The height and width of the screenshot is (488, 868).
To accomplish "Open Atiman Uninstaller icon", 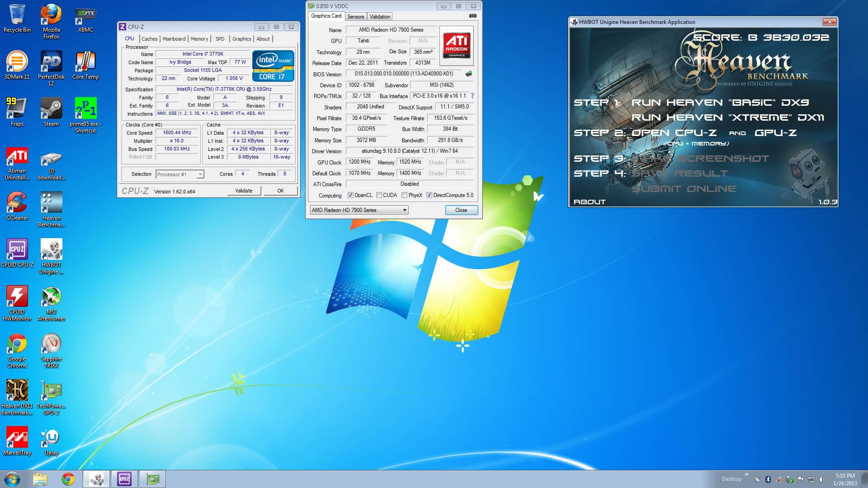I will point(17,163).
